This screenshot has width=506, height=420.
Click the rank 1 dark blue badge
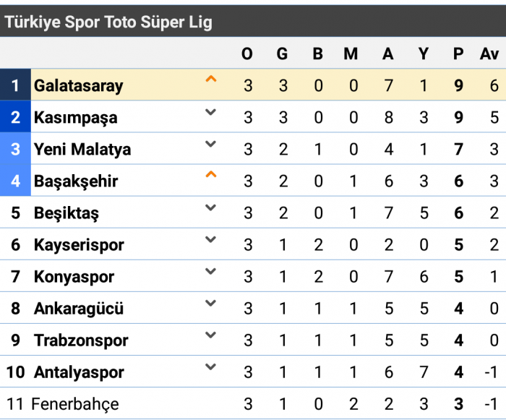click(15, 85)
